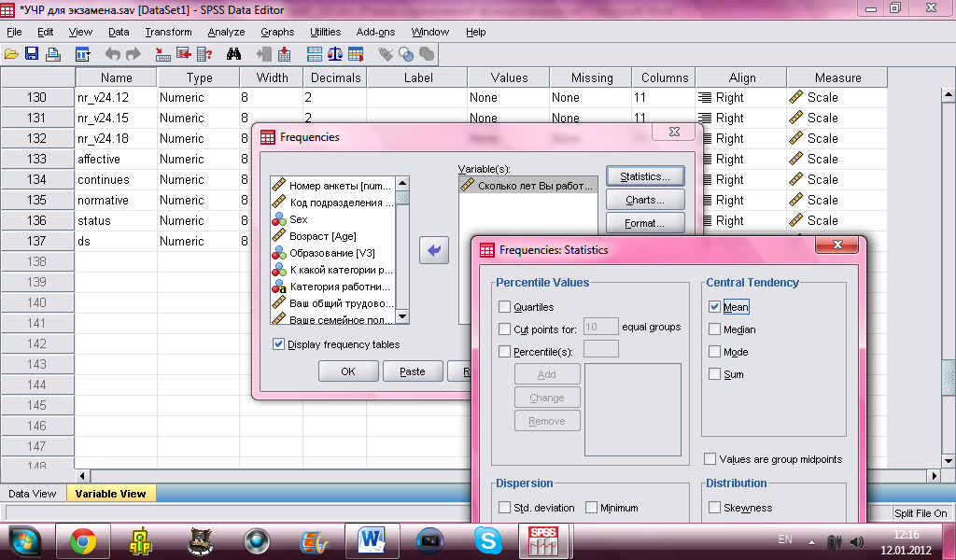Click the Insert Cases icon
956x560 pixels.
coord(264,54)
